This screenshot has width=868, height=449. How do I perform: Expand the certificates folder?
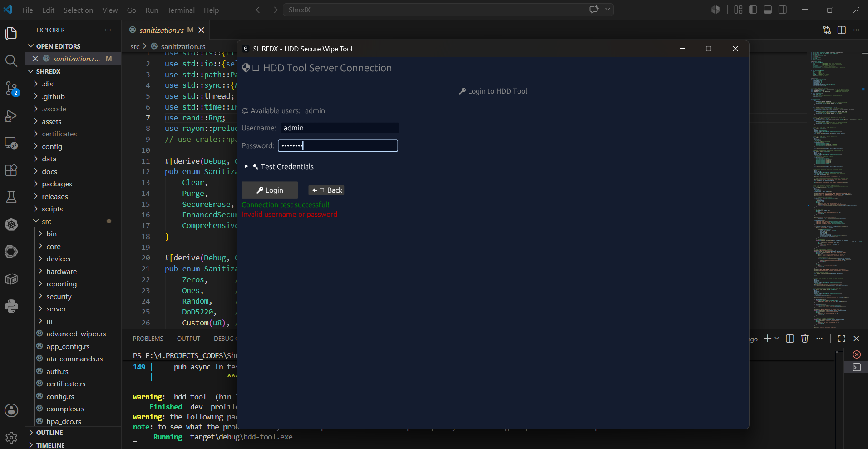(x=74, y=134)
